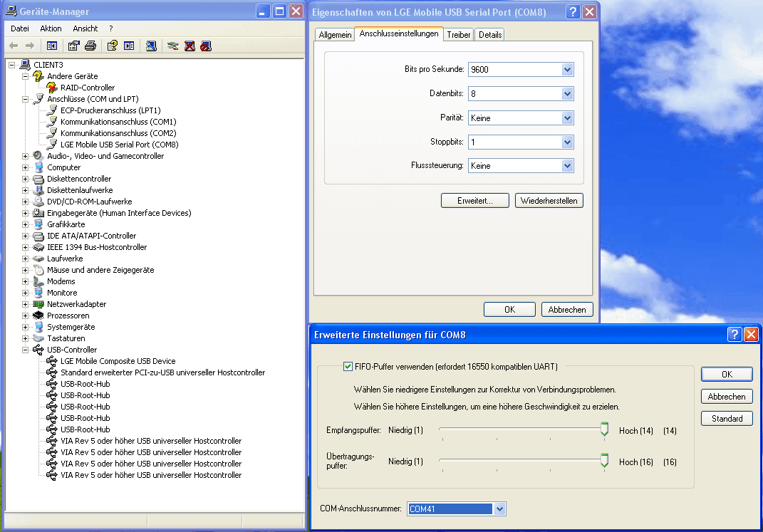
Task: Select the Systemgeräte tree item
Action: pos(71,327)
